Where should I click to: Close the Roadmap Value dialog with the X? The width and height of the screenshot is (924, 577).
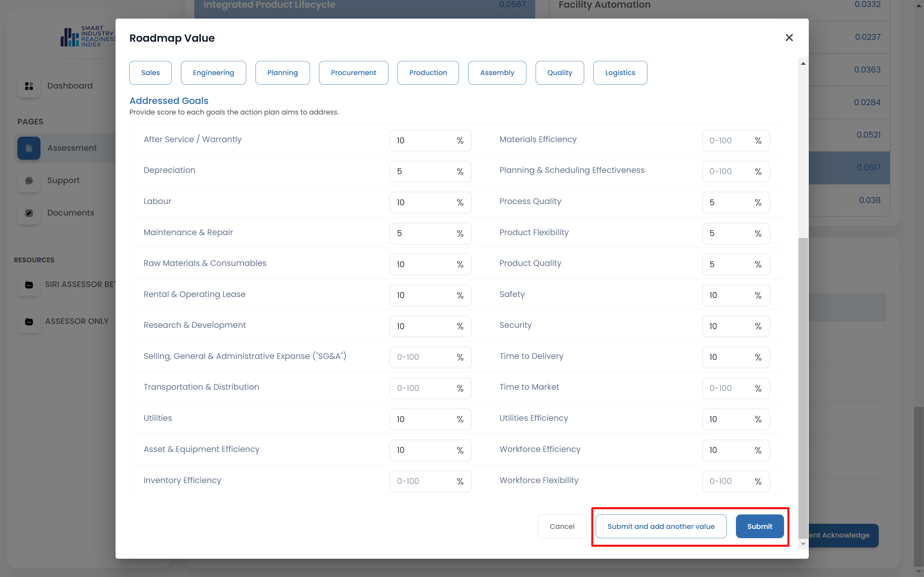click(x=789, y=38)
